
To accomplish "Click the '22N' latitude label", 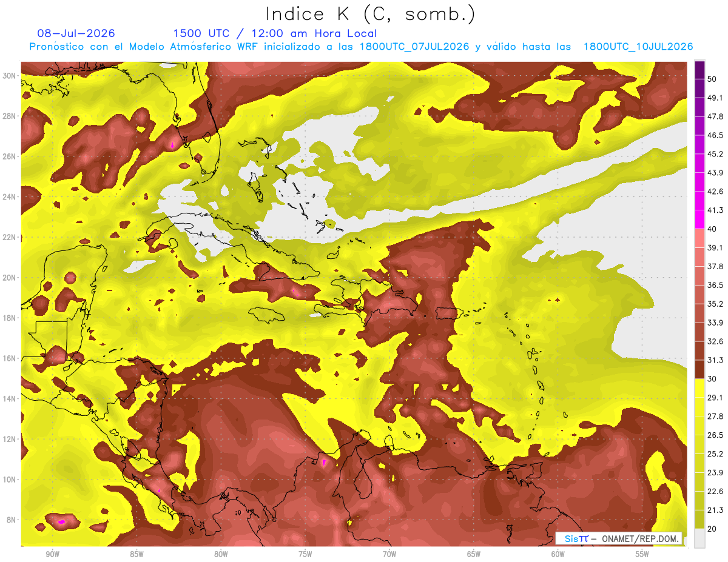I will pos(9,237).
